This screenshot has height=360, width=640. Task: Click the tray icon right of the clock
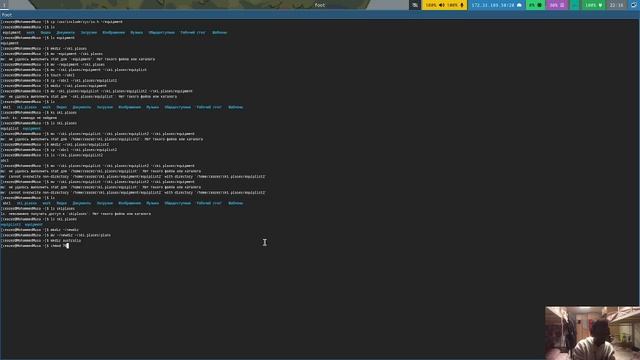(634, 5)
